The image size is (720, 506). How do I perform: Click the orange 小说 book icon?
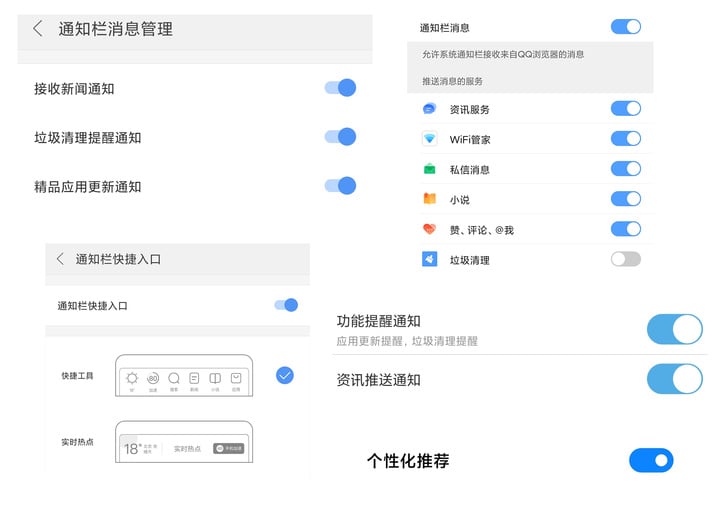[x=429, y=199]
